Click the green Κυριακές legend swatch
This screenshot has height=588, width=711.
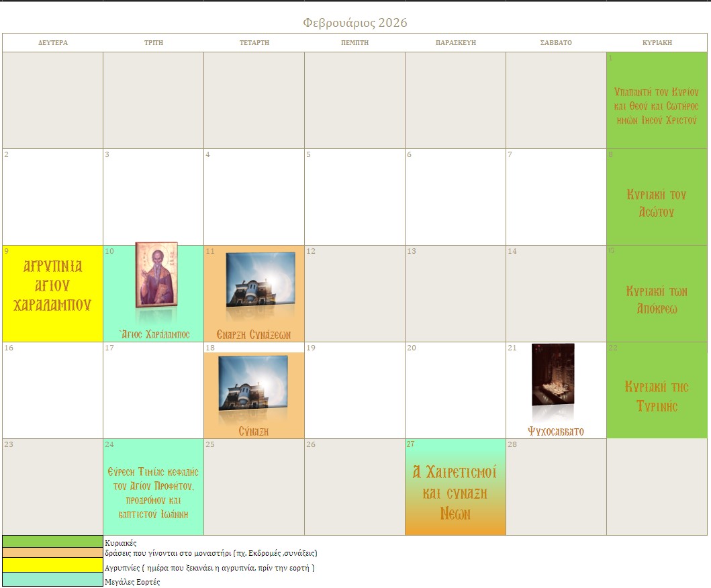(x=52, y=541)
